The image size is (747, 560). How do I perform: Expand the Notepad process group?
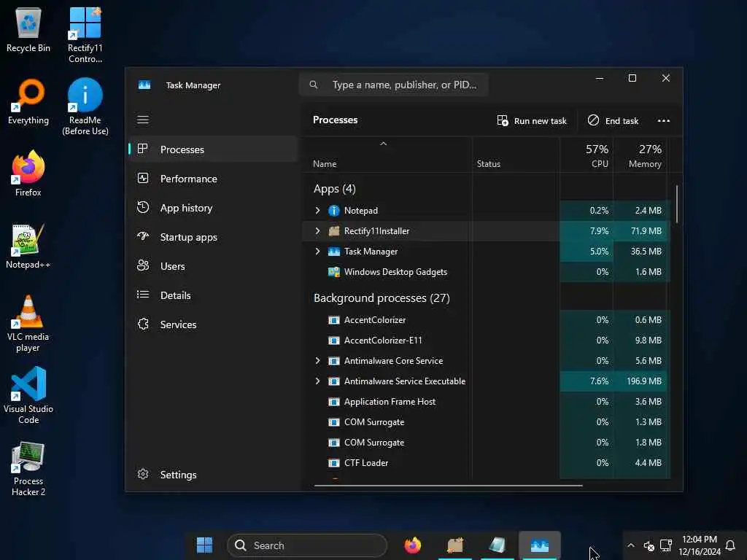(318, 211)
